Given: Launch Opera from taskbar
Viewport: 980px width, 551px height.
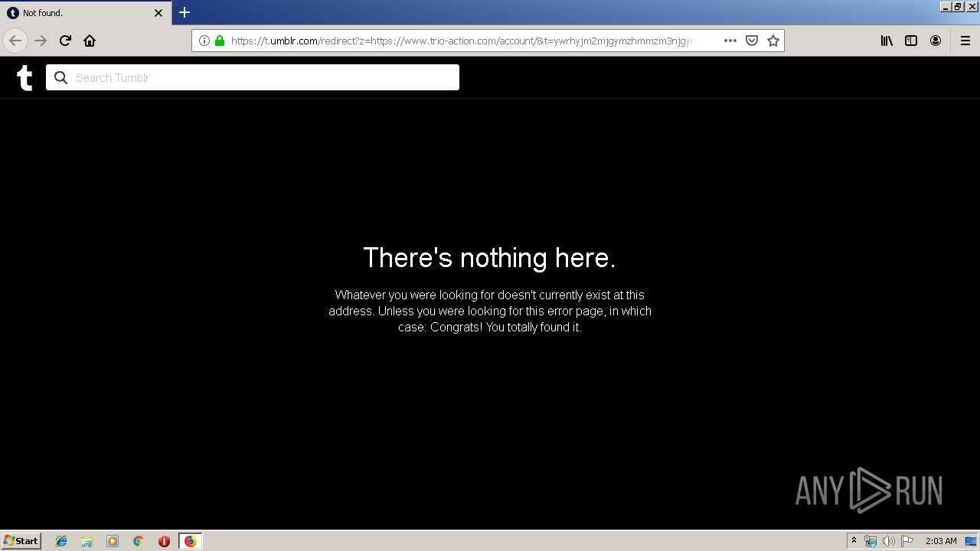Looking at the screenshot, I should (x=164, y=541).
